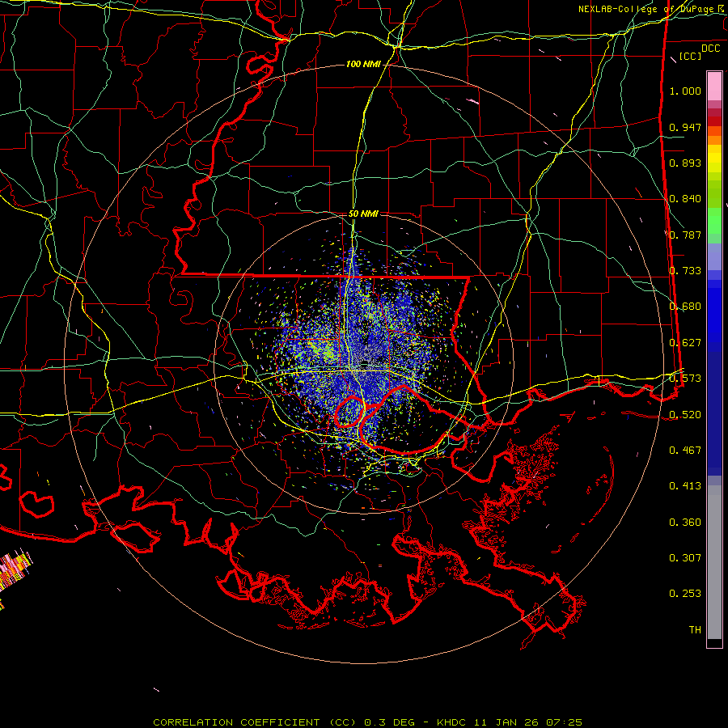Select the 0.360 scale value
The height and width of the screenshot is (728, 728).
pos(685,523)
